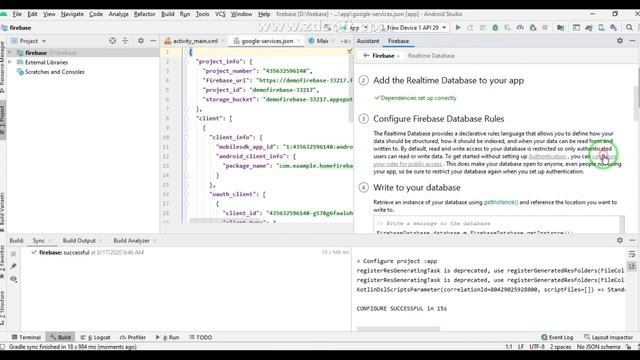Open the Profiler tool window
The image size is (640, 360).
coord(133,337)
